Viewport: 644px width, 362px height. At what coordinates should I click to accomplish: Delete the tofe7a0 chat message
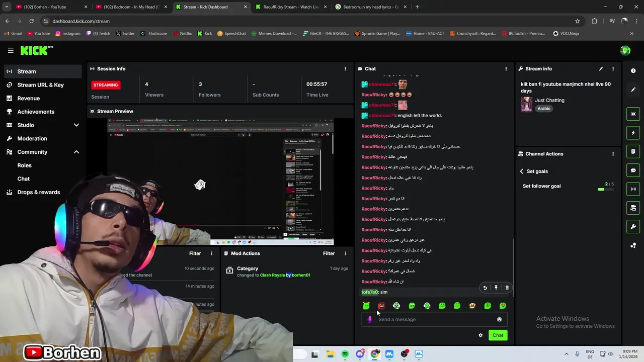(507, 288)
